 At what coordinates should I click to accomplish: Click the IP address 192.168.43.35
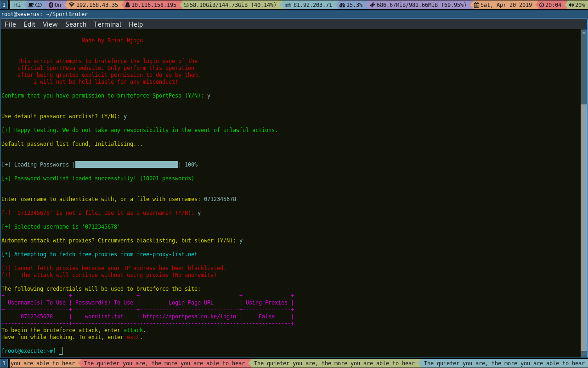point(97,5)
